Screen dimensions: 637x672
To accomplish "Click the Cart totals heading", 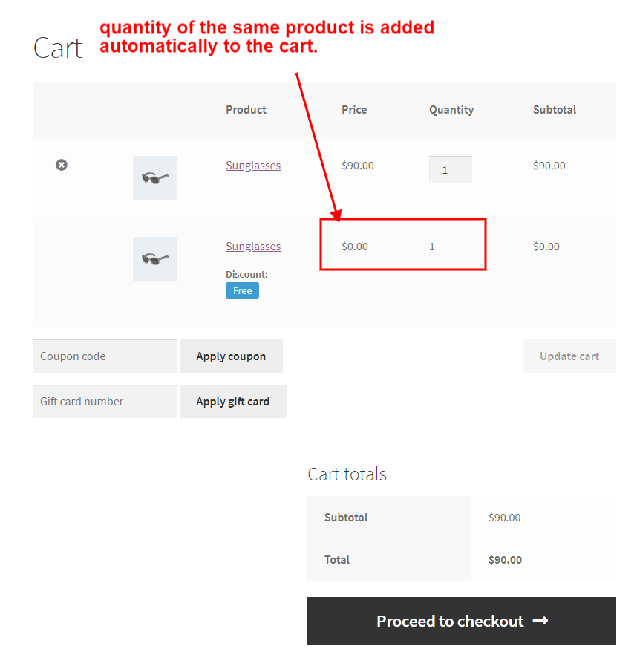I will (347, 474).
